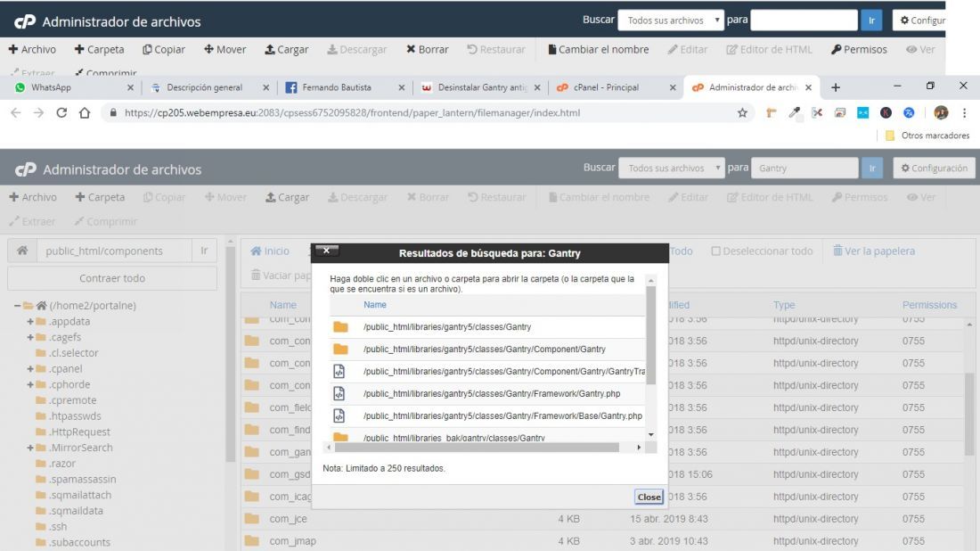This screenshot has height=551, width=980.
Task: Sort file list by the Permissions column
Action: 929,305
